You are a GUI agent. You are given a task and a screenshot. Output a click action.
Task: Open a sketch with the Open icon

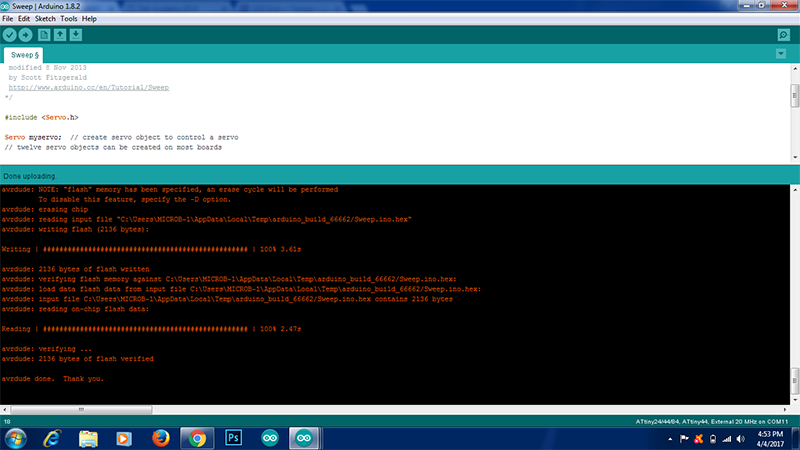(x=60, y=35)
